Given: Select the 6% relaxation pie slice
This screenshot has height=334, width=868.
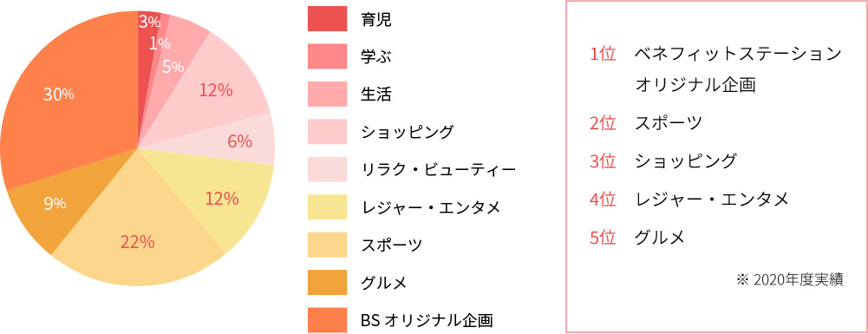Looking at the screenshot, I should (x=238, y=141).
